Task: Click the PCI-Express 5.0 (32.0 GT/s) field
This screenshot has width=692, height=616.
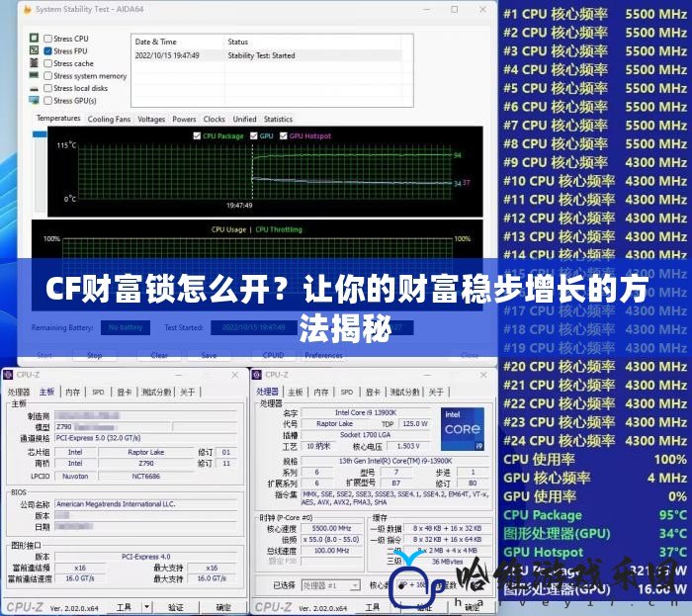Action: tap(145, 438)
